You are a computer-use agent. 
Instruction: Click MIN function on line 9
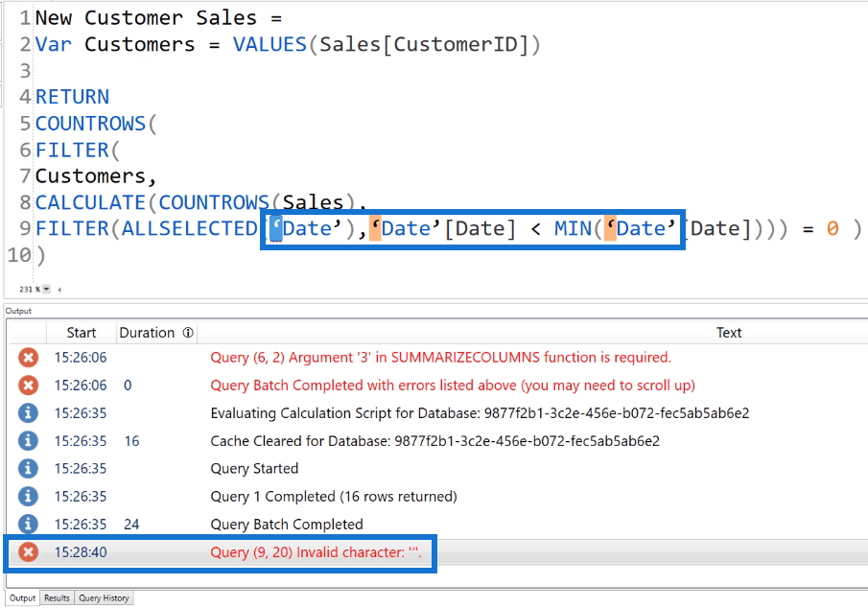(x=573, y=228)
